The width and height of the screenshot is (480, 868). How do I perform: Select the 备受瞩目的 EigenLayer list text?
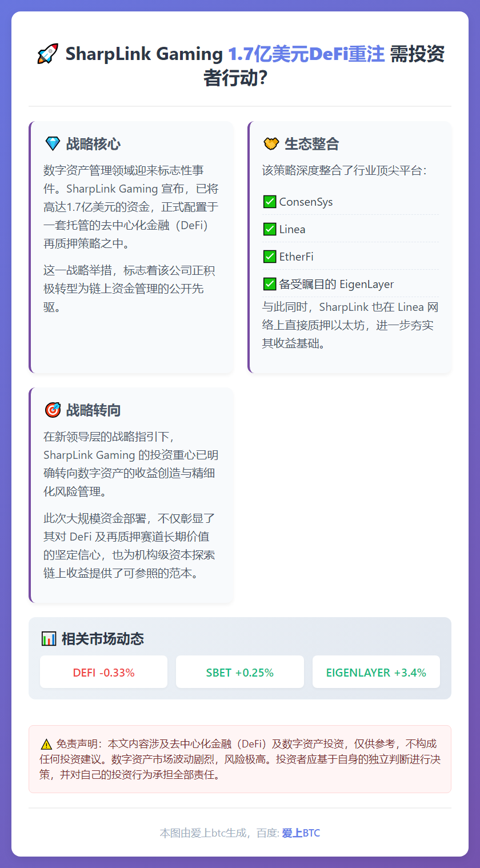(337, 284)
